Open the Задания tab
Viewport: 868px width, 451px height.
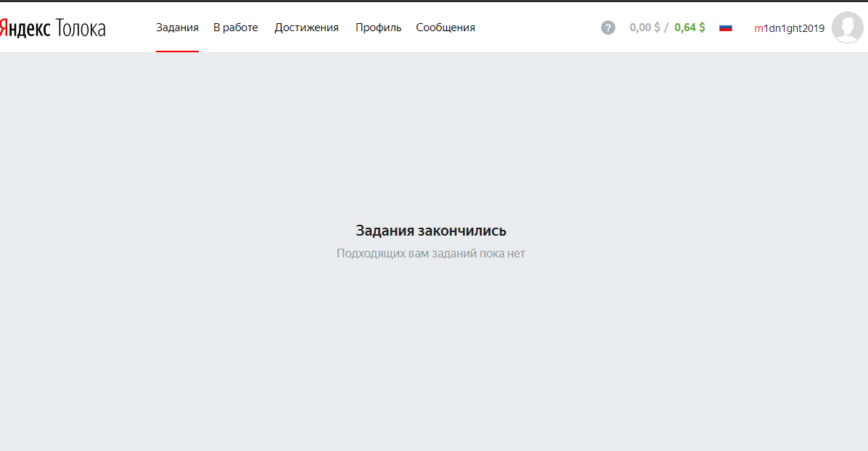177,28
